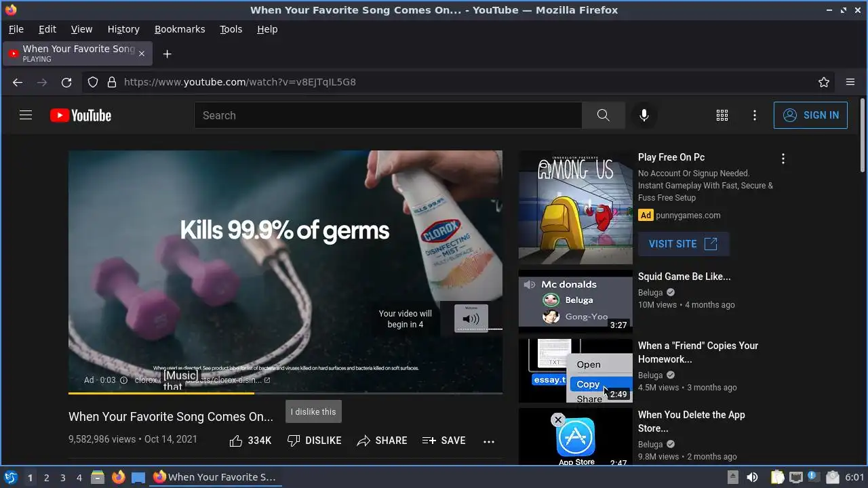Click the SIGN IN button

coord(810,115)
